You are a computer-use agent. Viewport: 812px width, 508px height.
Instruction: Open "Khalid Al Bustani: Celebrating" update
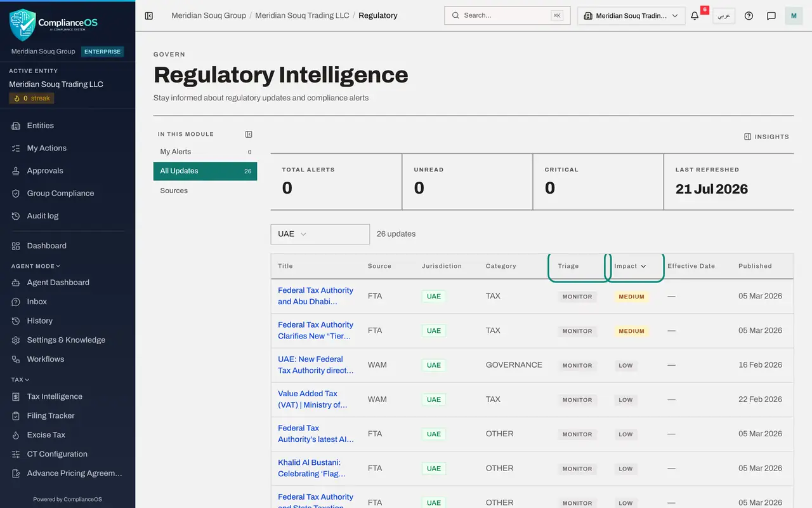click(312, 468)
